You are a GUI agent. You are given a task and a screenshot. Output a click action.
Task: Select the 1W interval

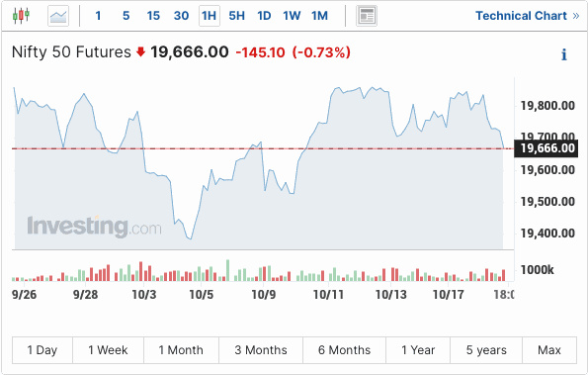point(292,16)
